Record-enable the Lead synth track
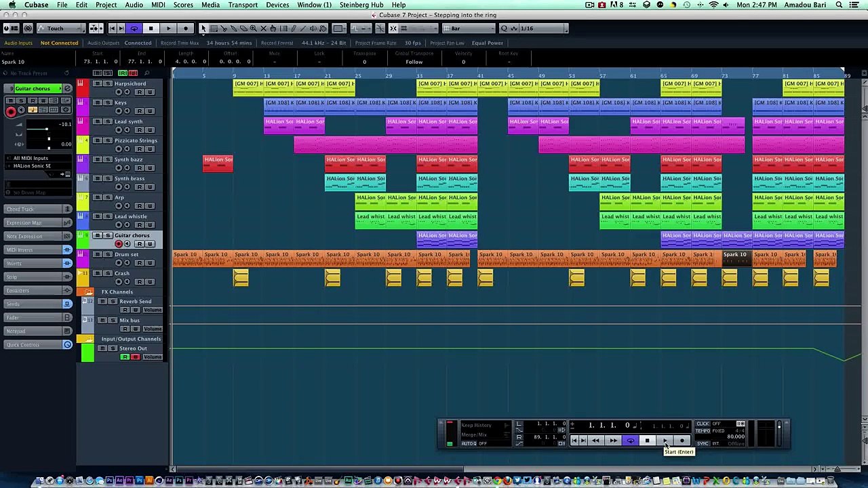The height and width of the screenshot is (488, 868). pyautogui.click(x=119, y=130)
